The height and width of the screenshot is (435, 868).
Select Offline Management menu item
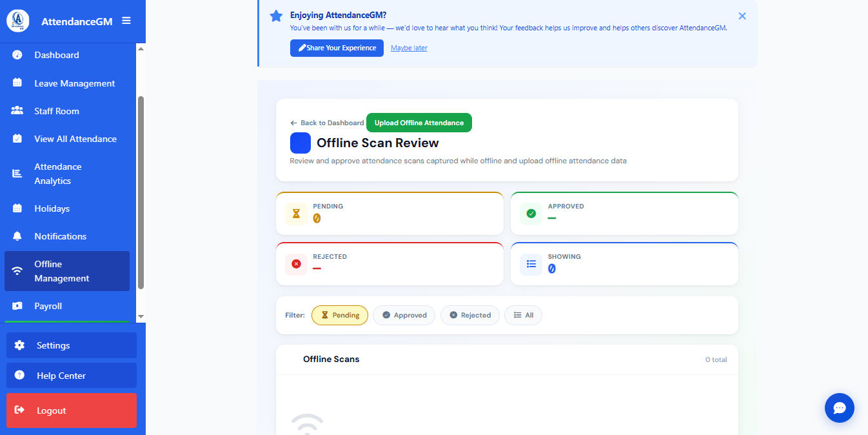click(67, 271)
